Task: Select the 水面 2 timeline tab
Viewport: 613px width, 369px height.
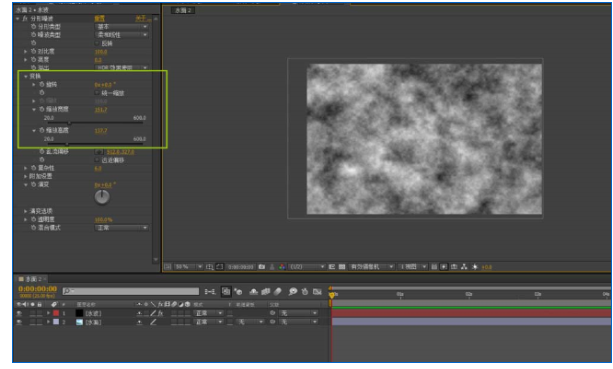Action: (32, 279)
